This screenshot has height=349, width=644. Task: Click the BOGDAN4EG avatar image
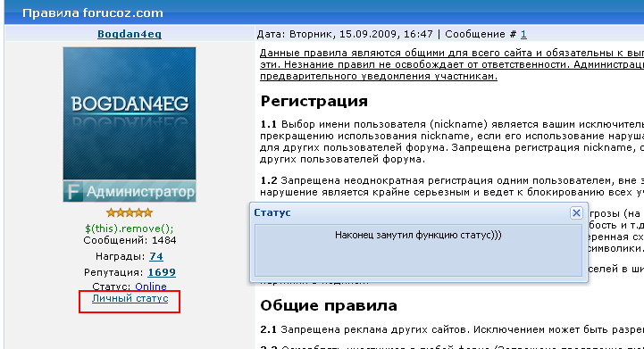pos(130,113)
